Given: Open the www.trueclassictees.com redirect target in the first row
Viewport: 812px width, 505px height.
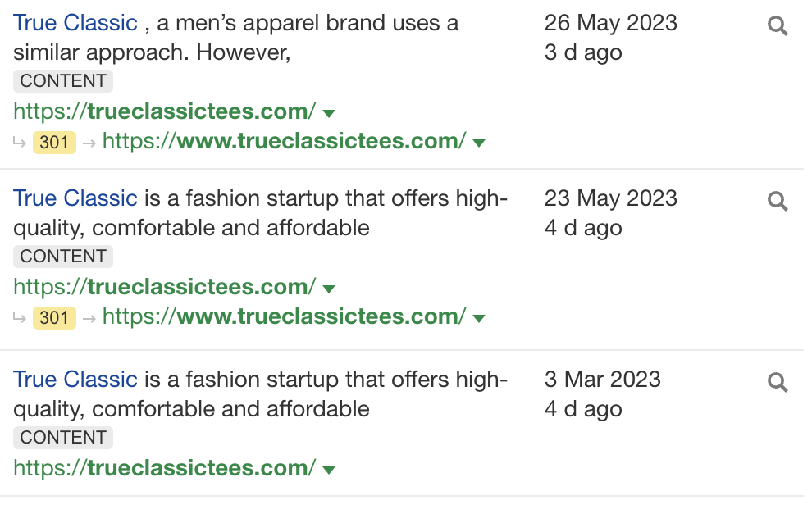Looking at the screenshot, I should 284,142.
